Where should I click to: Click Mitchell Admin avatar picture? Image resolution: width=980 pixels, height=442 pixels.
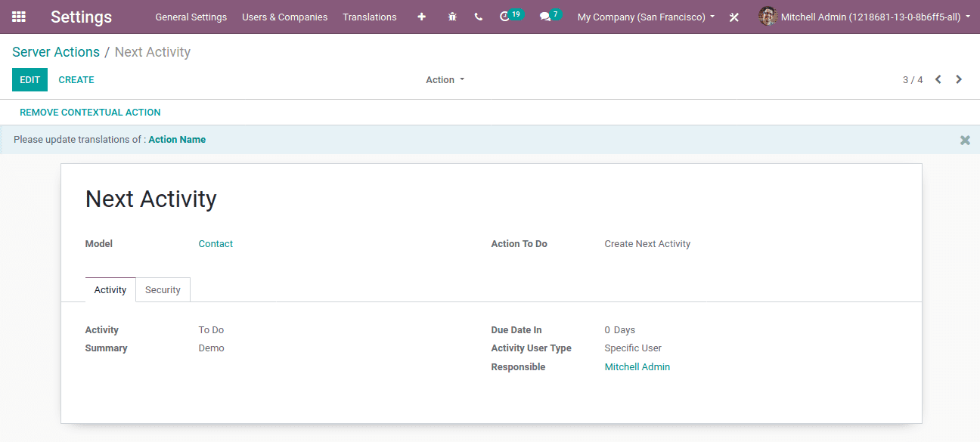point(768,17)
